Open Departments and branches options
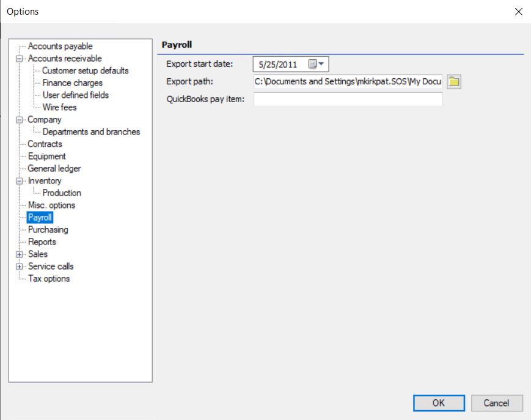 pos(91,132)
